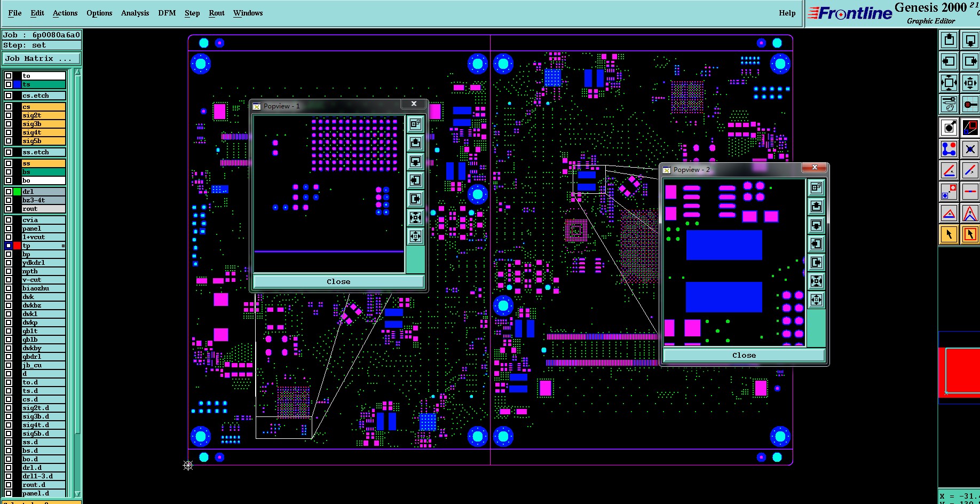Screen dimensions: 980x504
Task: Select the bz3-4t layer name
Action: click(44, 200)
